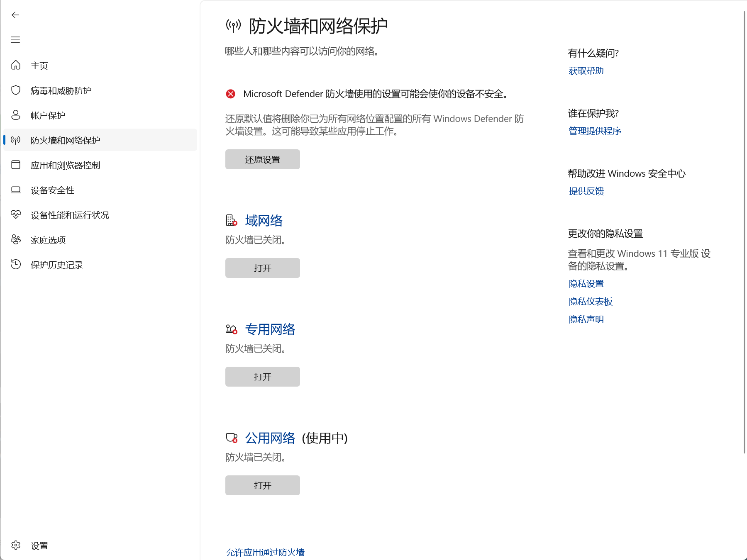
Task: Click the back arrow icon
Action: click(15, 15)
